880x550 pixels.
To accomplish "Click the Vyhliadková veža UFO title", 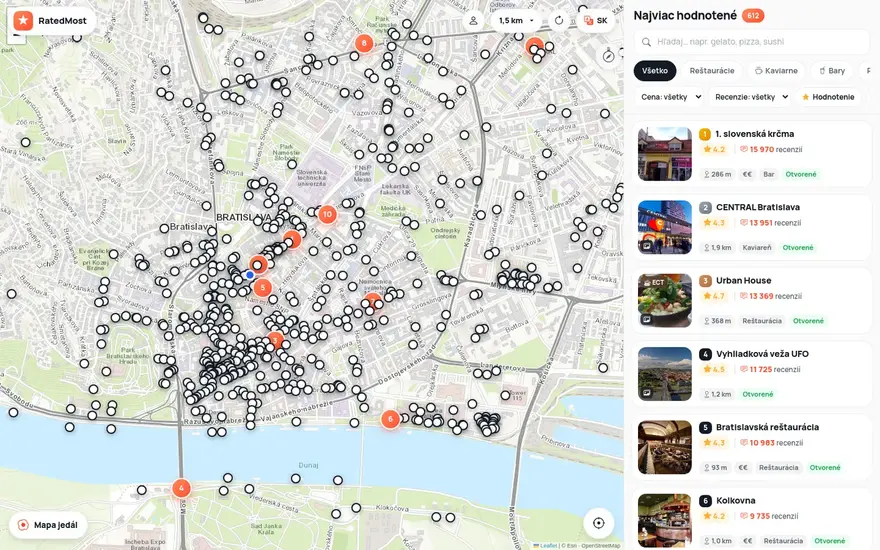I will pyautogui.click(x=762, y=354).
